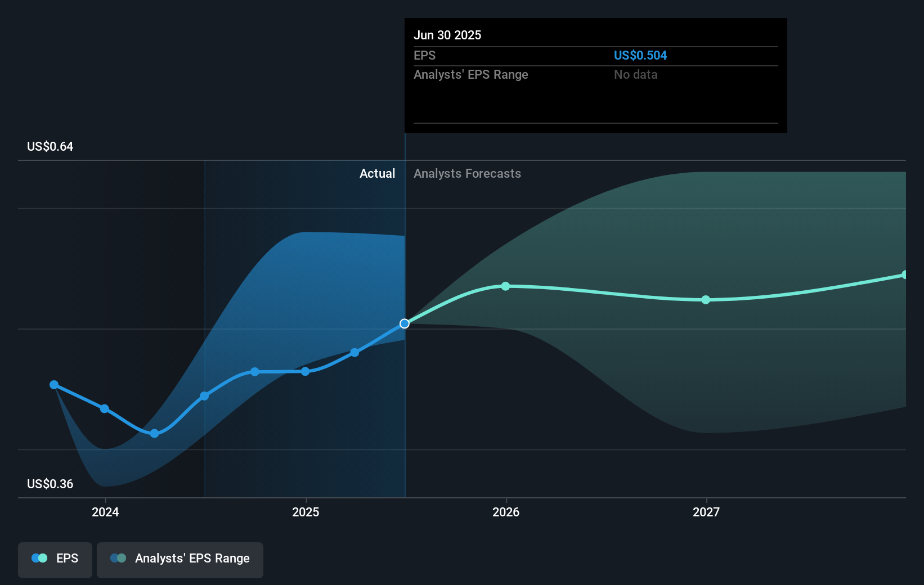Select the Jun 30 2025 highlighted data point
The image size is (924, 585).
[x=405, y=323]
